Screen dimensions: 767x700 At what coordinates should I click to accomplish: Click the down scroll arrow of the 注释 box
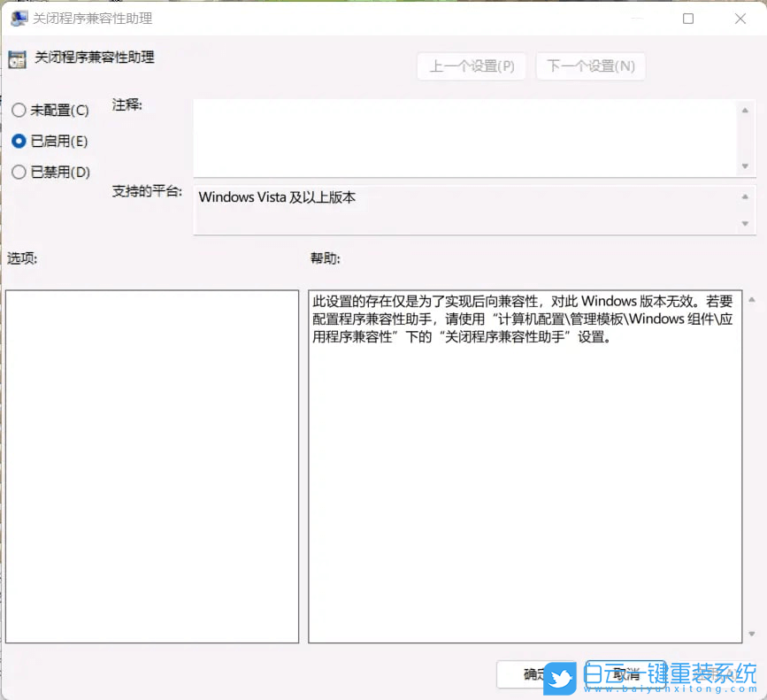746,164
